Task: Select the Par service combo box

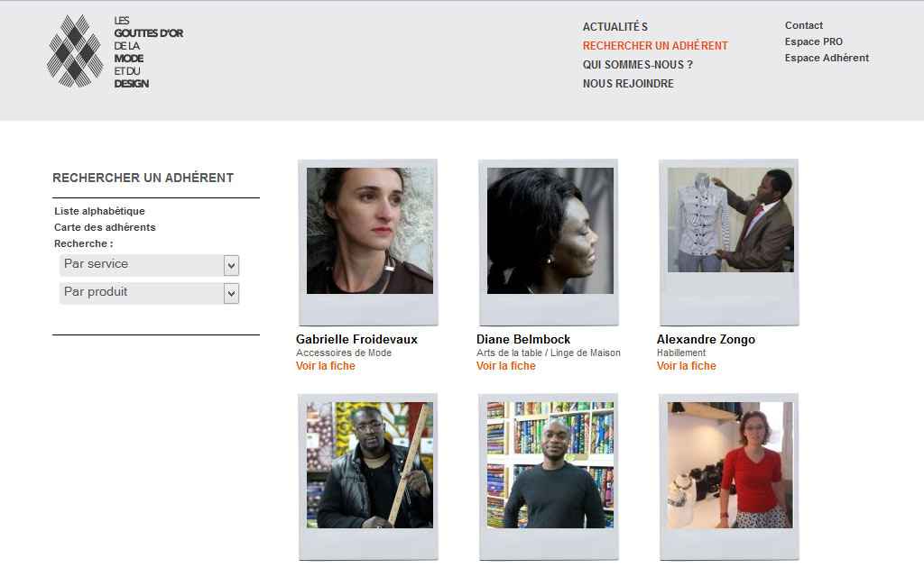Action: point(149,265)
